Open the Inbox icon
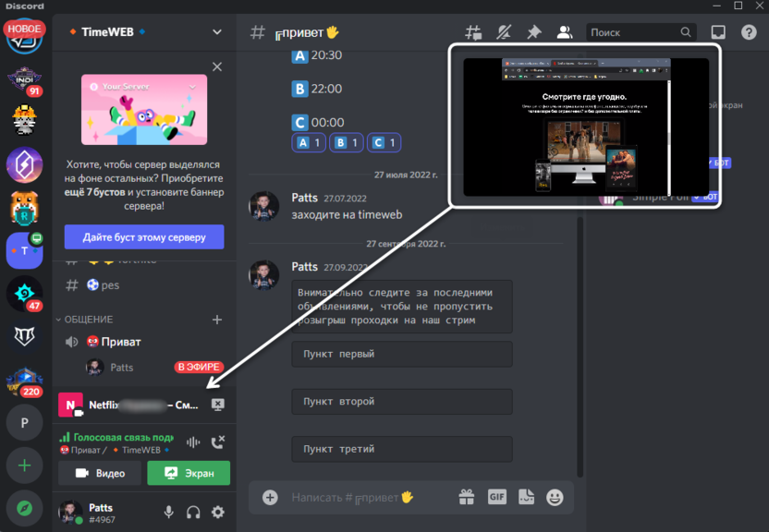The height and width of the screenshot is (532, 769). [x=718, y=32]
